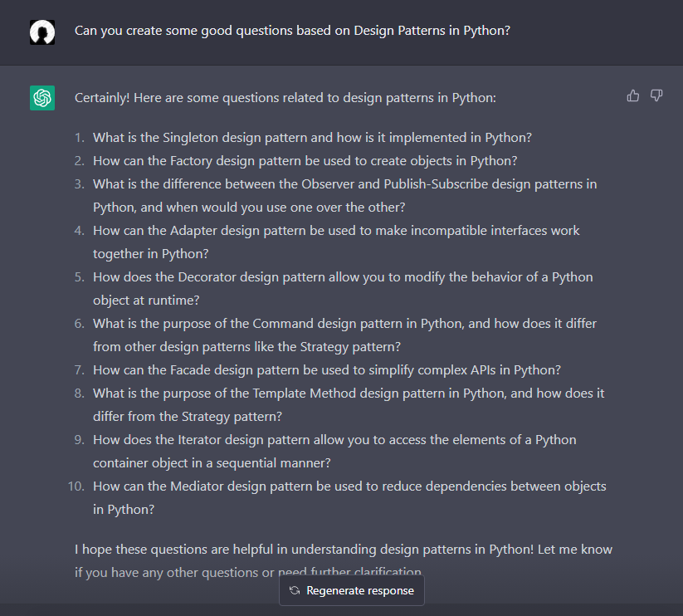The image size is (683, 616).
Task: Click the Facade design pattern question
Action: [x=326, y=370]
